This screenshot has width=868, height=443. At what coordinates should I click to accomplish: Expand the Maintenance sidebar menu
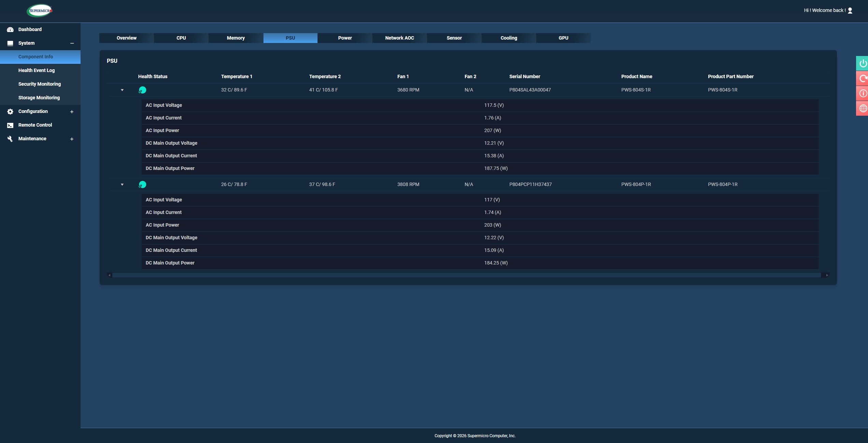[72, 139]
